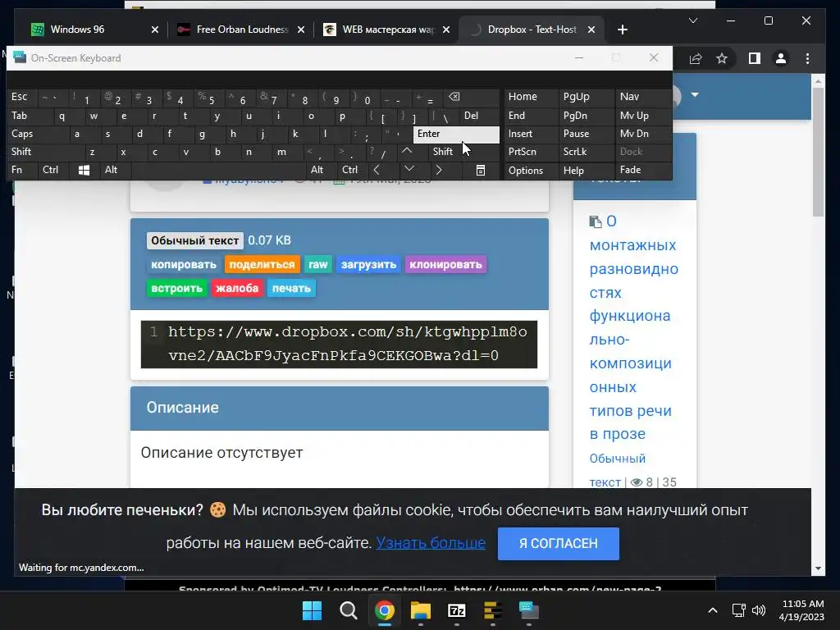Open Chrome three-dot menu
This screenshot has width=840, height=630.
[x=807, y=58]
